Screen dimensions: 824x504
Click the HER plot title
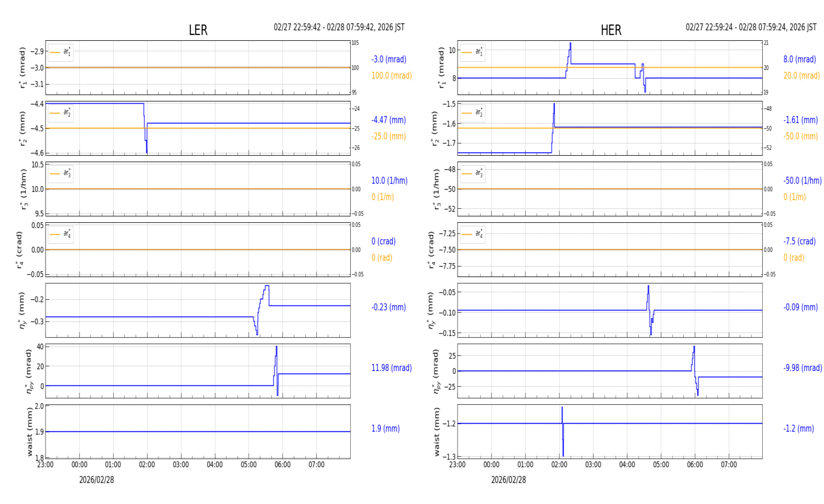click(610, 30)
